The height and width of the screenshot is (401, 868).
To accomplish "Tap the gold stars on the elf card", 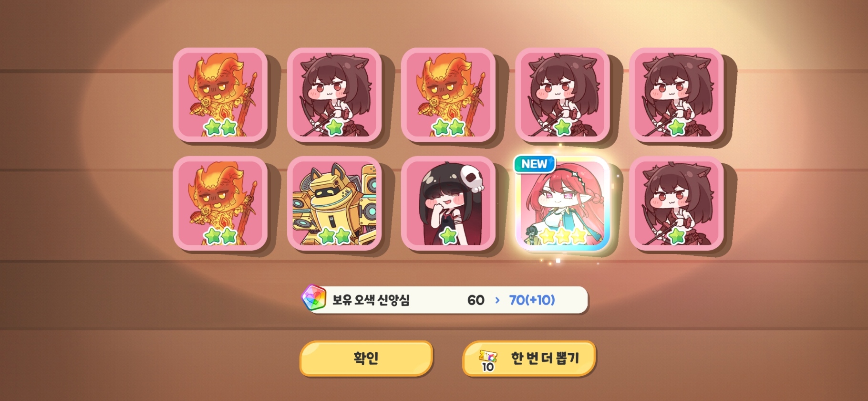I will [x=562, y=235].
